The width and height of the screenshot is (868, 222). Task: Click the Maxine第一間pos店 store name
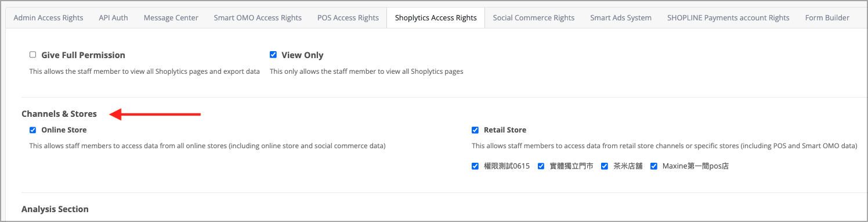point(696,166)
